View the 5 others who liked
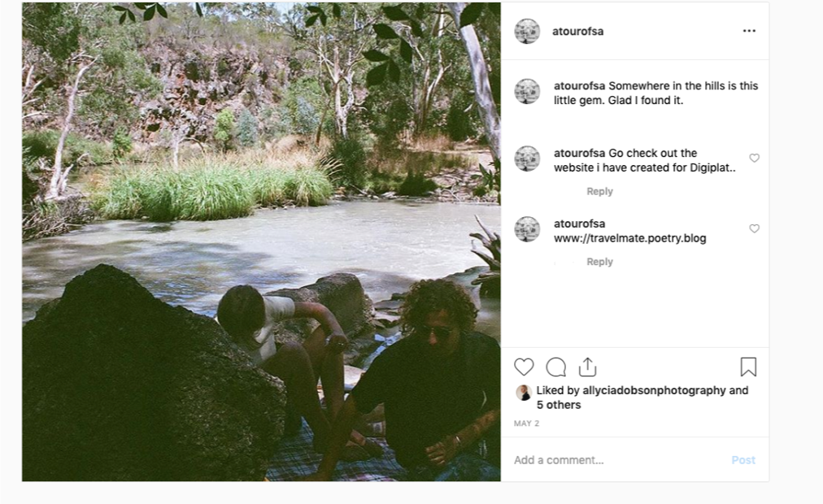Screen dimensions: 823x504 559,405
